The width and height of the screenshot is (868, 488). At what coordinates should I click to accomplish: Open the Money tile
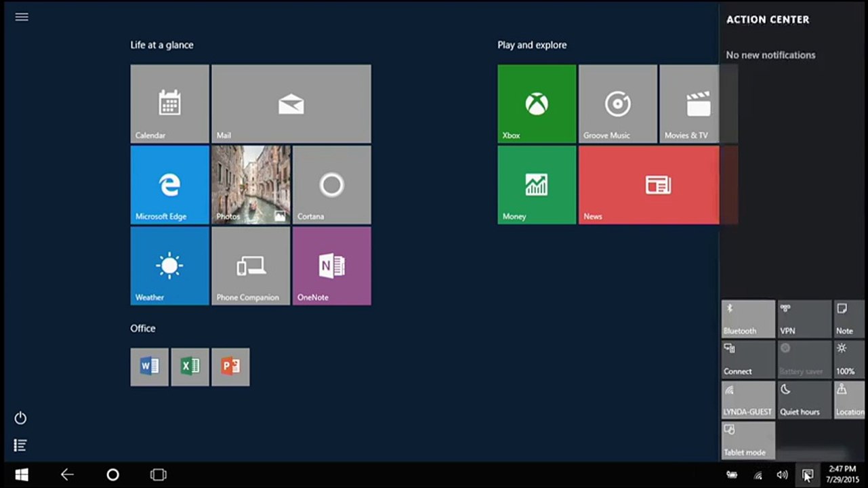click(537, 185)
